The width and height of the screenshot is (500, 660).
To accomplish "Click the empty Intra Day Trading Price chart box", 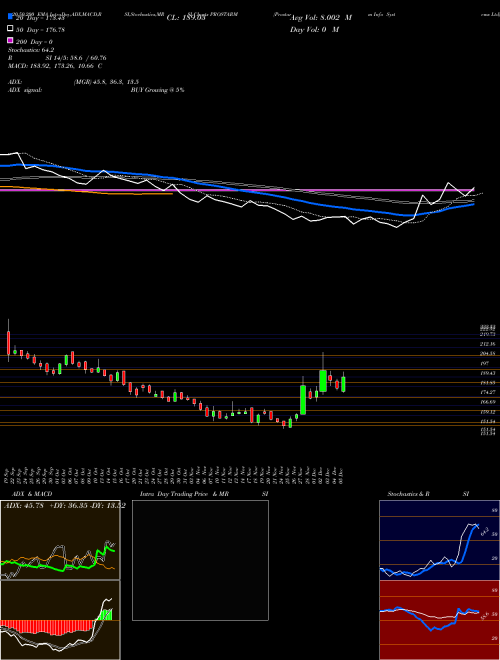I will 200,560.
